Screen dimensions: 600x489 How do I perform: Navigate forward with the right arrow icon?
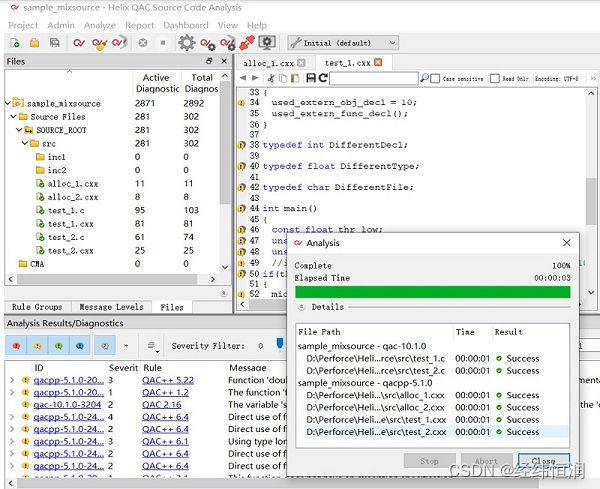[255, 78]
